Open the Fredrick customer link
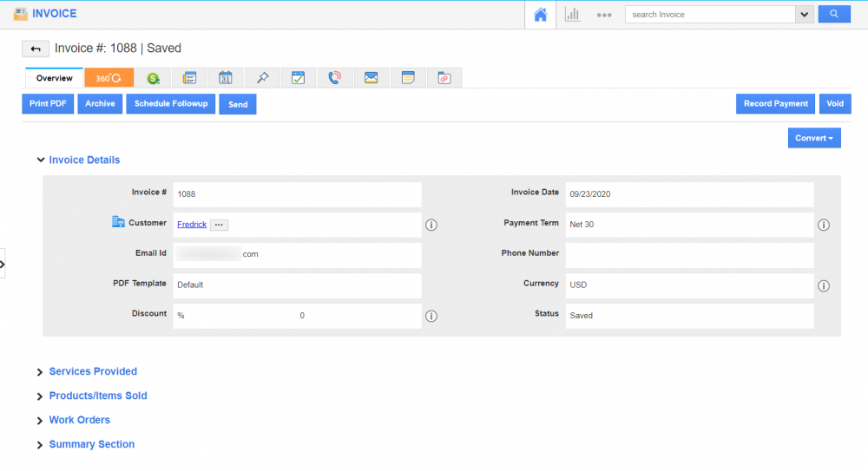Viewport: 868px width, 471px height. point(192,225)
